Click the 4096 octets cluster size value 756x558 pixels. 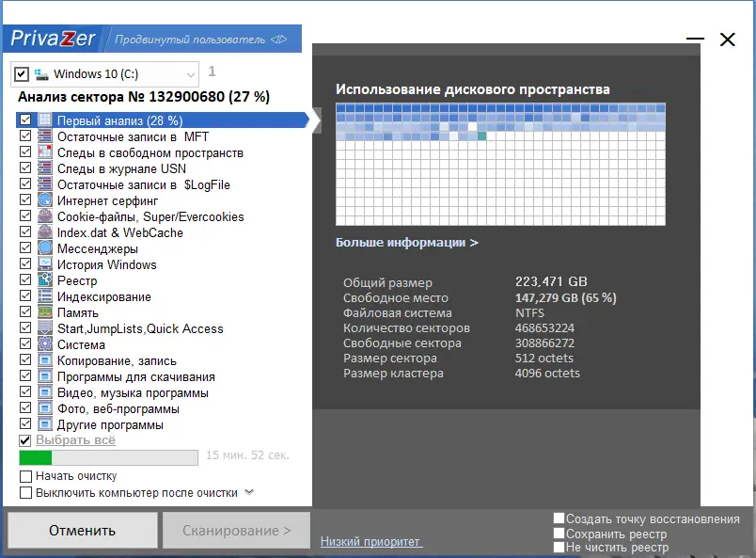tap(547, 374)
